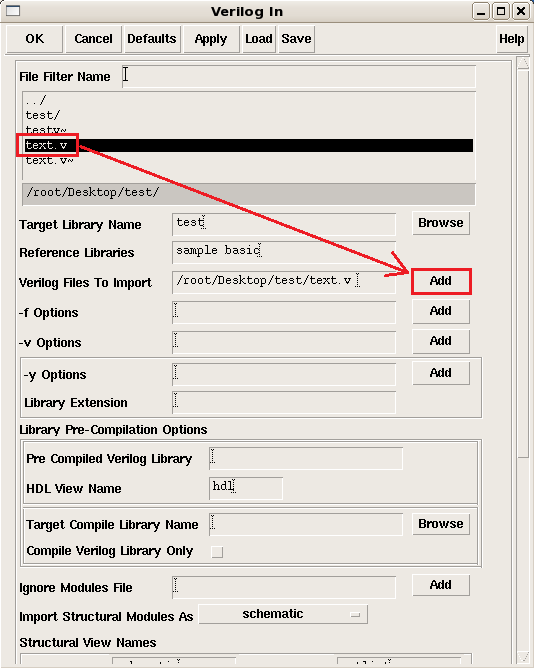Add an Ignore Modules File entry
This screenshot has height=668, width=534.
coord(441,585)
